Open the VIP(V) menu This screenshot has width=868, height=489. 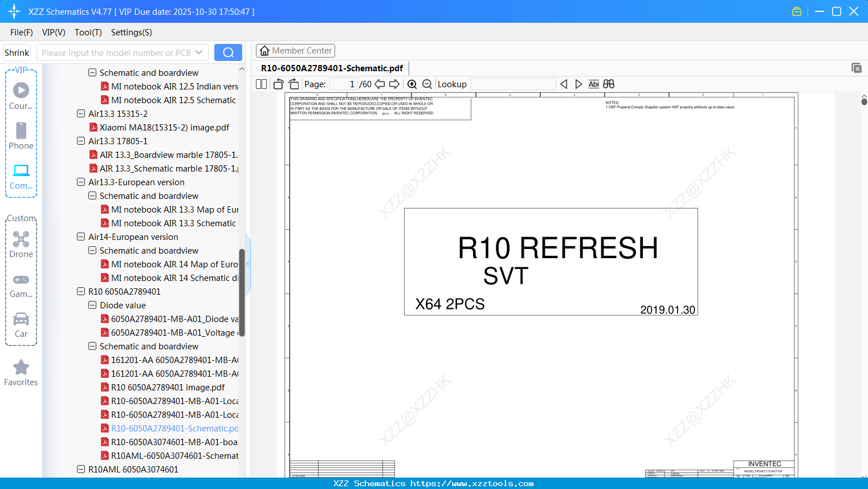point(54,32)
